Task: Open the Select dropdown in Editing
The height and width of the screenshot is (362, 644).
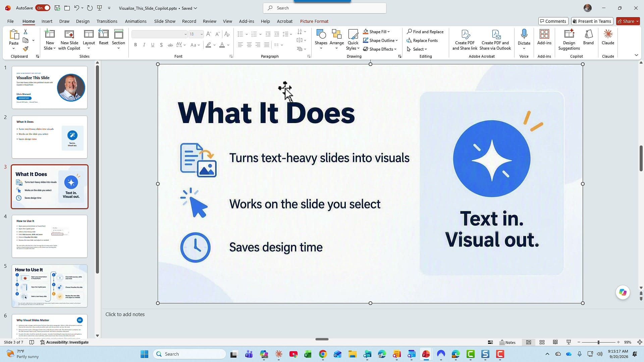Action: 417,49
